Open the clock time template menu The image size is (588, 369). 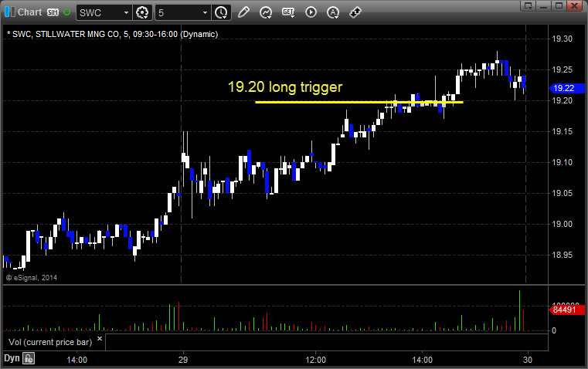pyautogui.click(x=221, y=12)
